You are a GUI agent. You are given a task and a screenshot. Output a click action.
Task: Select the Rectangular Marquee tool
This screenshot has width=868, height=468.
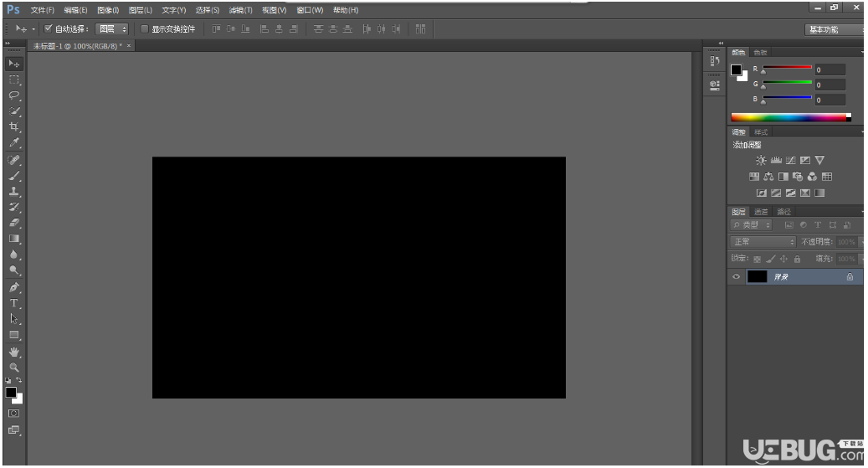tap(14, 80)
